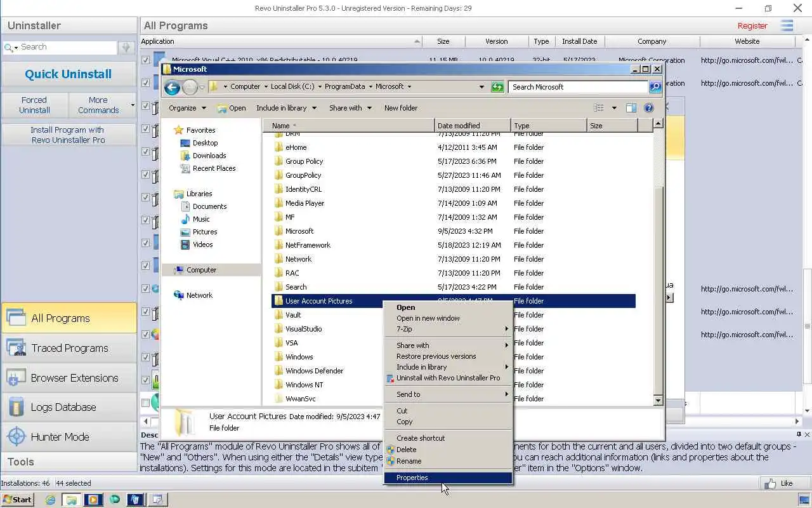Choose Uninstall with Revo Uninstaller Pro
Viewport: 812px width, 508px height.
[448, 378]
